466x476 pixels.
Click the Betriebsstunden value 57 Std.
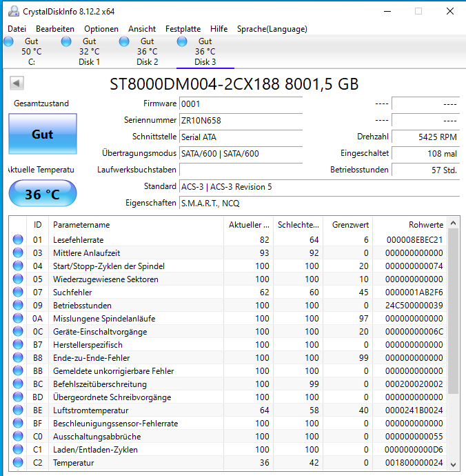coord(425,170)
